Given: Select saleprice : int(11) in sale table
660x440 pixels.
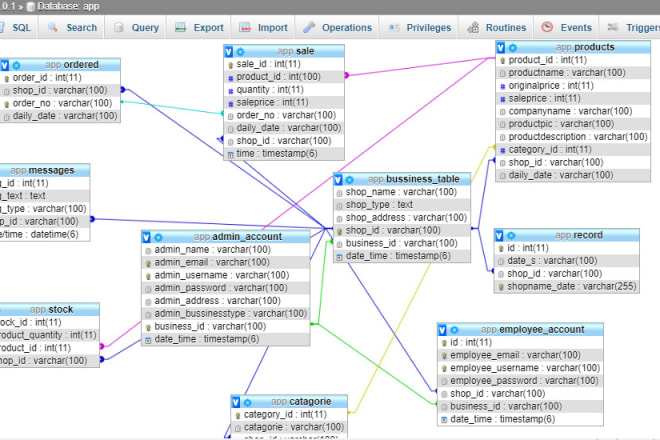Looking at the screenshot, I should [284, 102].
